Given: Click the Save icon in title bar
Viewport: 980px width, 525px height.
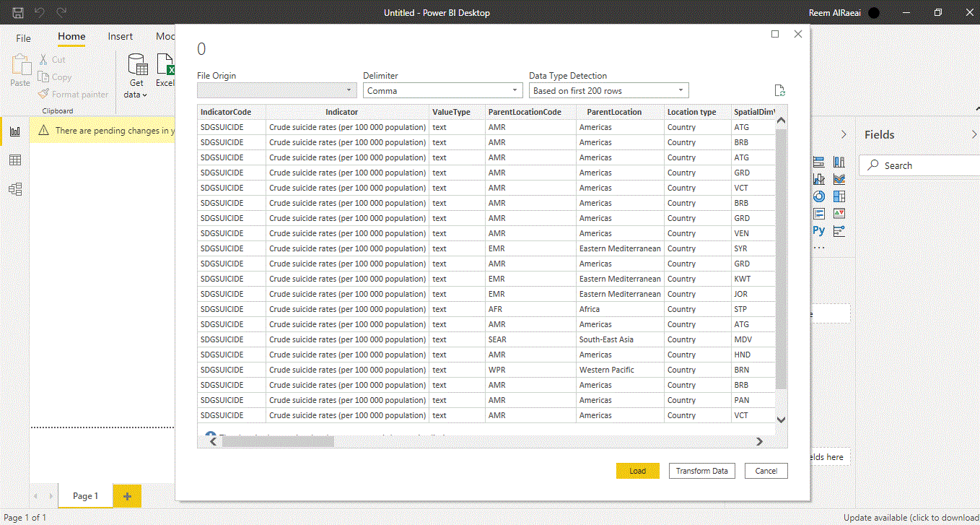Looking at the screenshot, I should click(18, 13).
